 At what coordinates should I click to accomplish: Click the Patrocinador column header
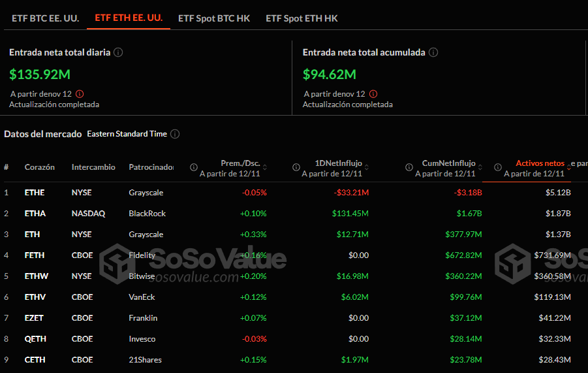click(151, 167)
